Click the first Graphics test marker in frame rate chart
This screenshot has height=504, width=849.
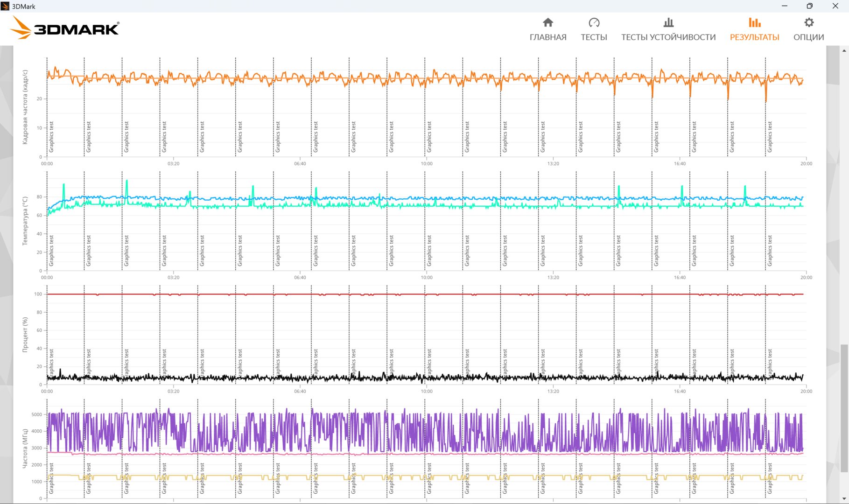[51, 137]
